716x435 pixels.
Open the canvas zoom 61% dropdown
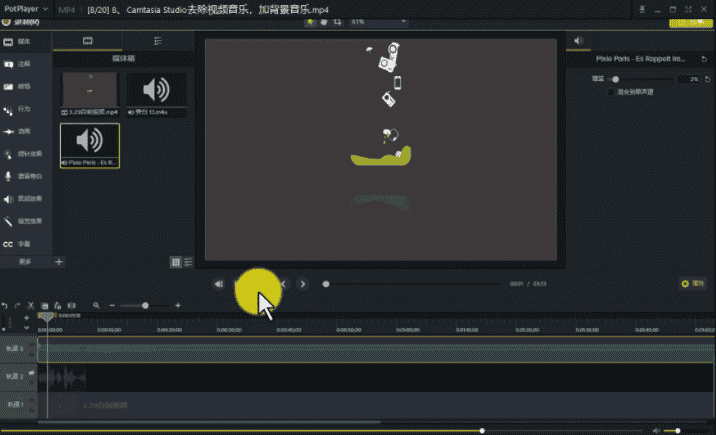click(x=378, y=22)
